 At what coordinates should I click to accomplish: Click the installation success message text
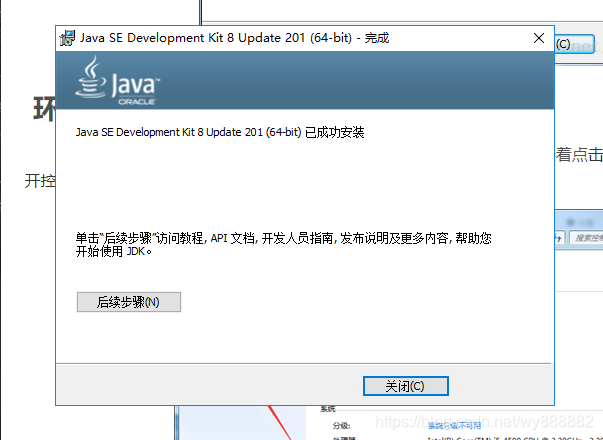coord(220,132)
